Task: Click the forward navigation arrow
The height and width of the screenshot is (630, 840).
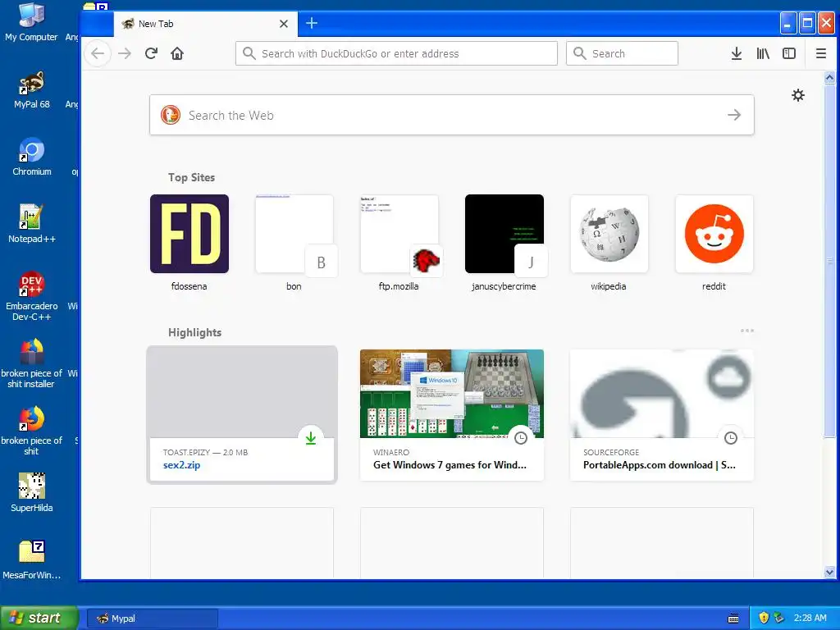Action: (125, 53)
